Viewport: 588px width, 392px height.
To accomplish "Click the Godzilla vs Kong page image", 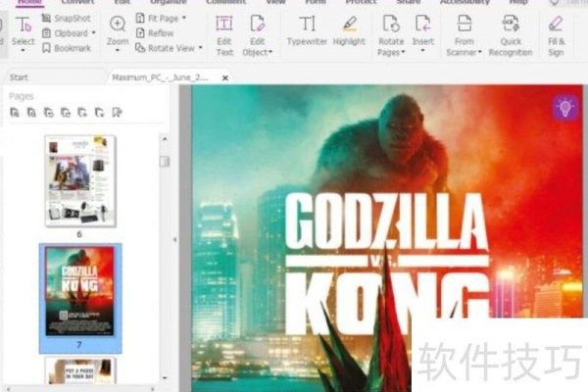I will (x=387, y=238).
